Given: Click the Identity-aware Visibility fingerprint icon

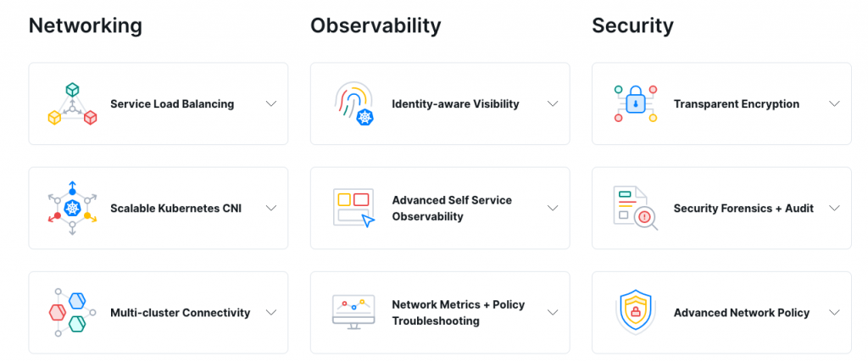Looking at the screenshot, I should (x=354, y=103).
